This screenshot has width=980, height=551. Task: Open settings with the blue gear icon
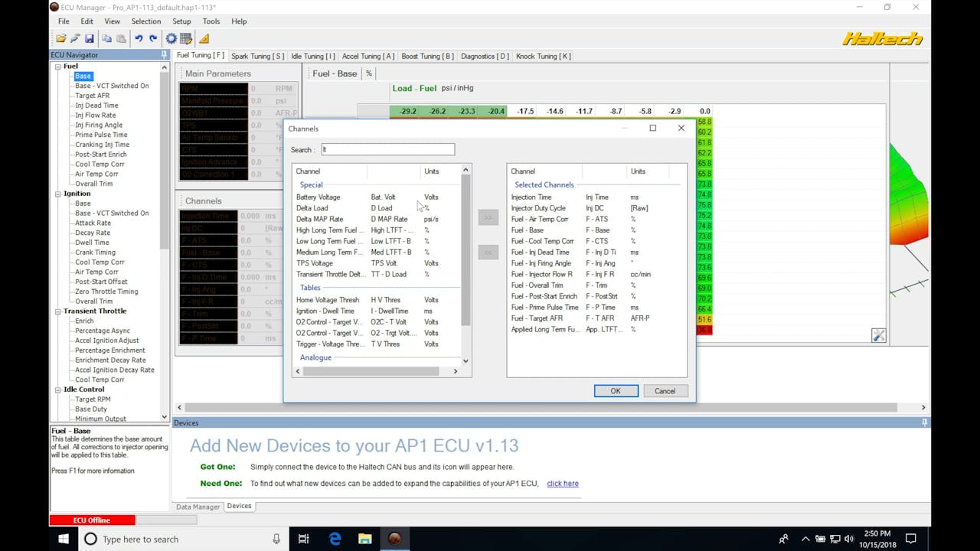[x=171, y=38]
